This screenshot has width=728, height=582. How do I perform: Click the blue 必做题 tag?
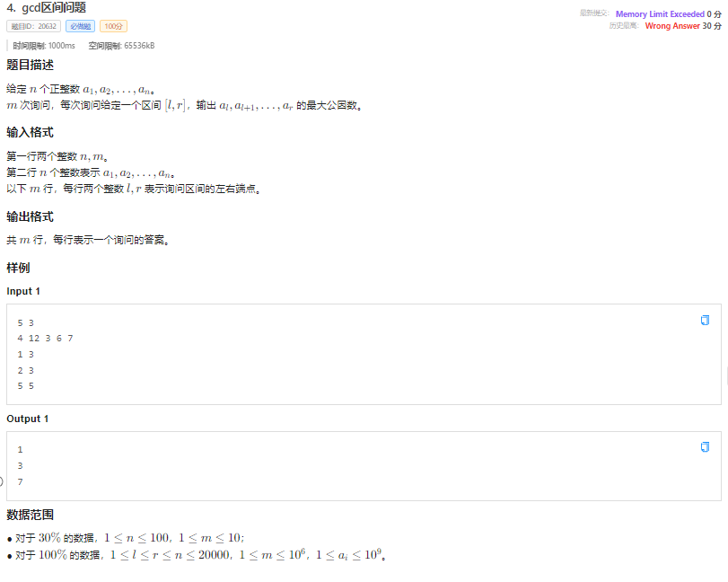click(80, 26)
